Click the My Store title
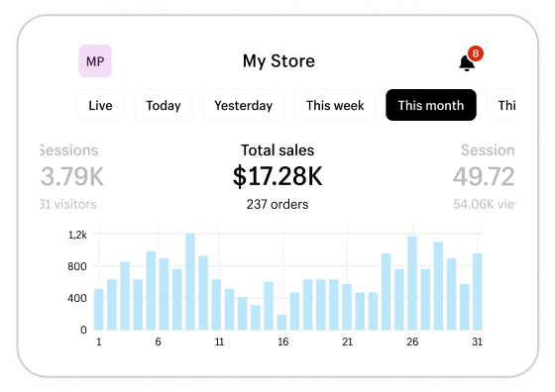Image resolution: width=555 pixels, height=392 pixels. tap(278, 60)
